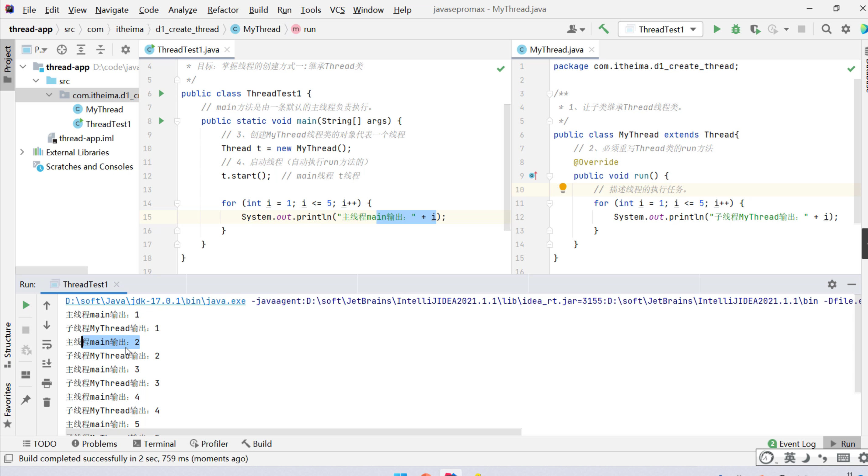Start debugging with the bug icon
The height and width of the screenshot is (476, 868).
tap(736, 29)
